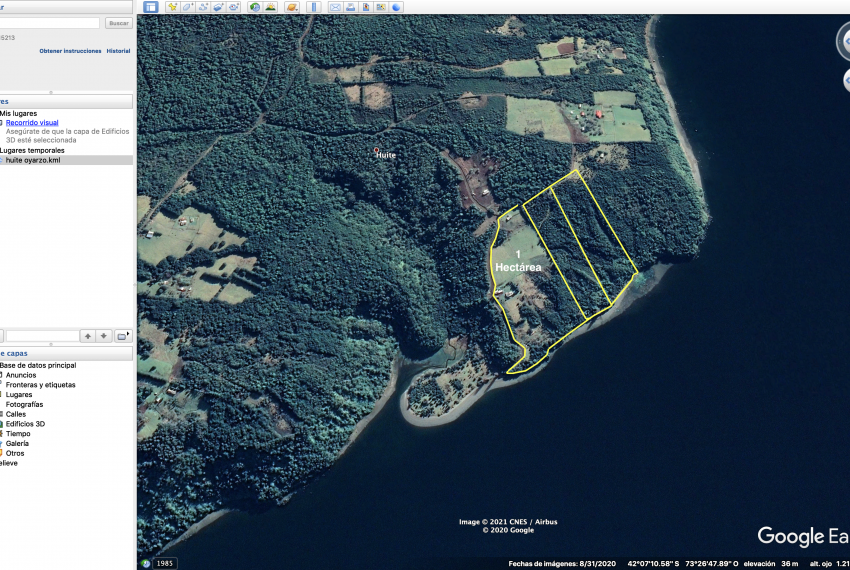Click the Email envelope icon
The width and height of the screenshot is (850, 570).
(x=335, y=7)
